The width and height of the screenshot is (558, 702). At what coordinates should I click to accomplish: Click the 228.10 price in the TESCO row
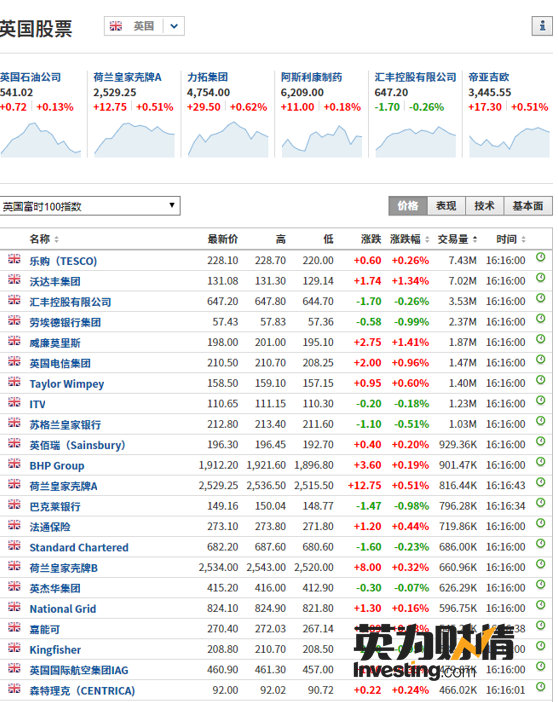[223, 261]
